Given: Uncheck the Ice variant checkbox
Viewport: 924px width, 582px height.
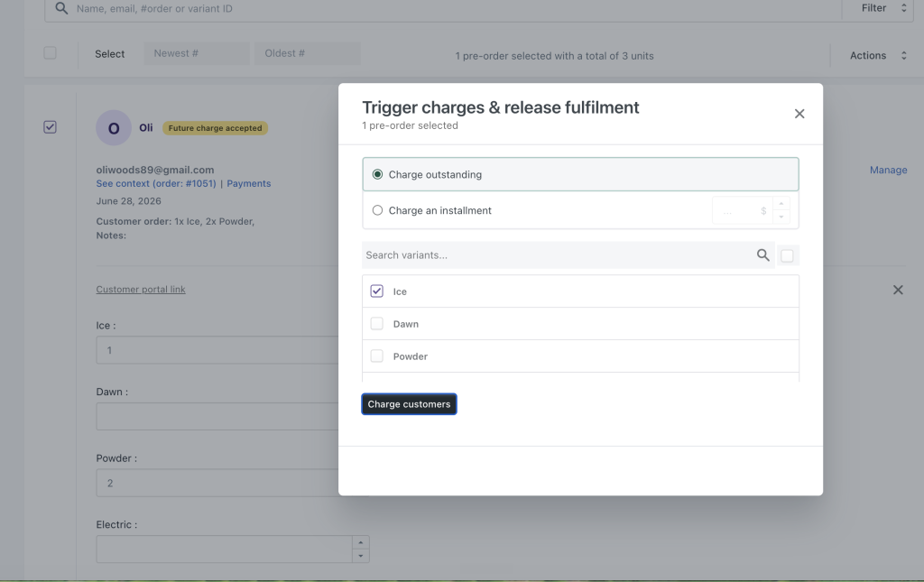Looking at the screenshot, I should pyautogui.click(x=376, y=291).
